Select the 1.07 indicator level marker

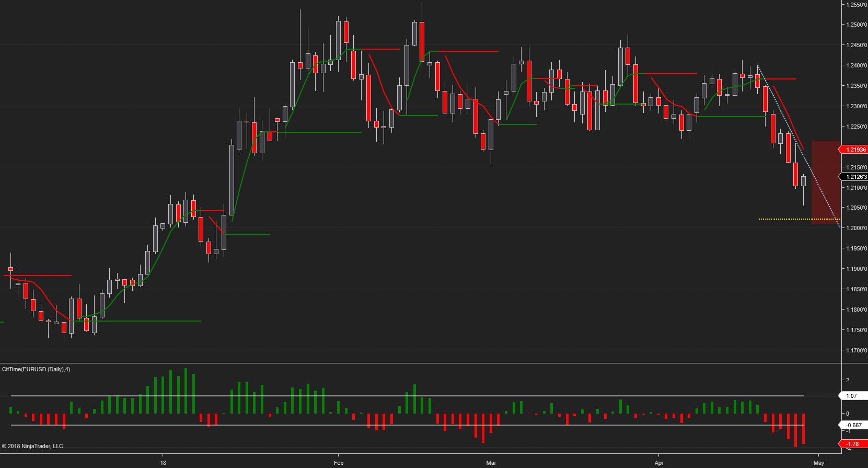852,396
